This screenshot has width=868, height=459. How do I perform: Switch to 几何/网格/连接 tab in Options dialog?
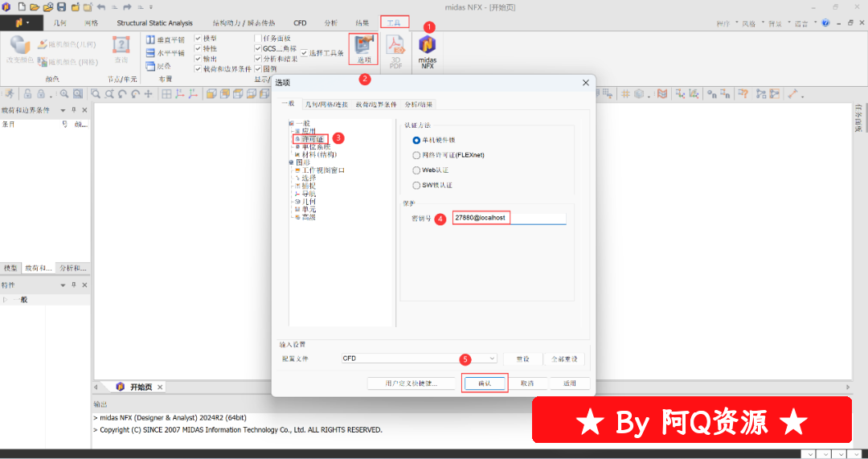325,104
